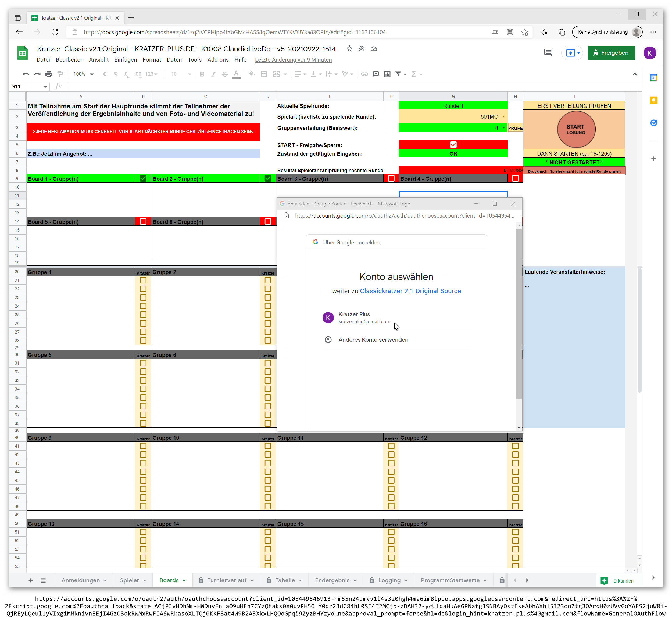Toggle START Freigabe/Sperre checkbox
The width and height of the screenshot is (672, 617).
tap(453, 145)
